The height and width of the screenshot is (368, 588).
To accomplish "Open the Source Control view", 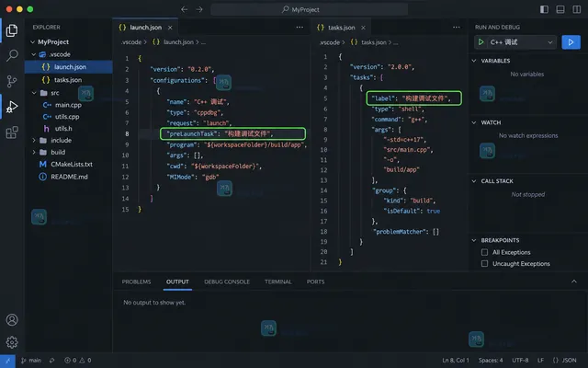I will [12, 81].
